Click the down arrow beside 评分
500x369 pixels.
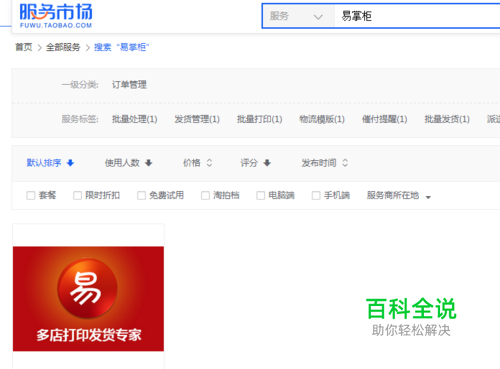pos(267,163)
